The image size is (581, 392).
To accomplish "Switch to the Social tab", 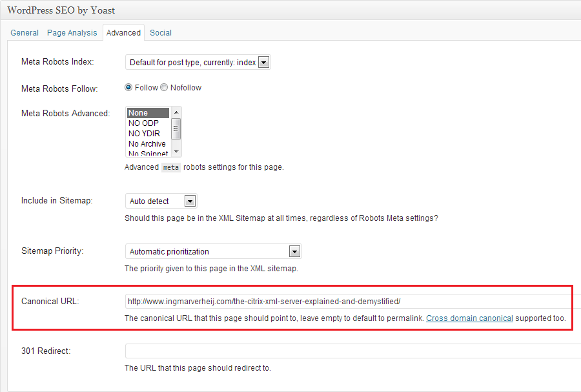I will (161, 32).
